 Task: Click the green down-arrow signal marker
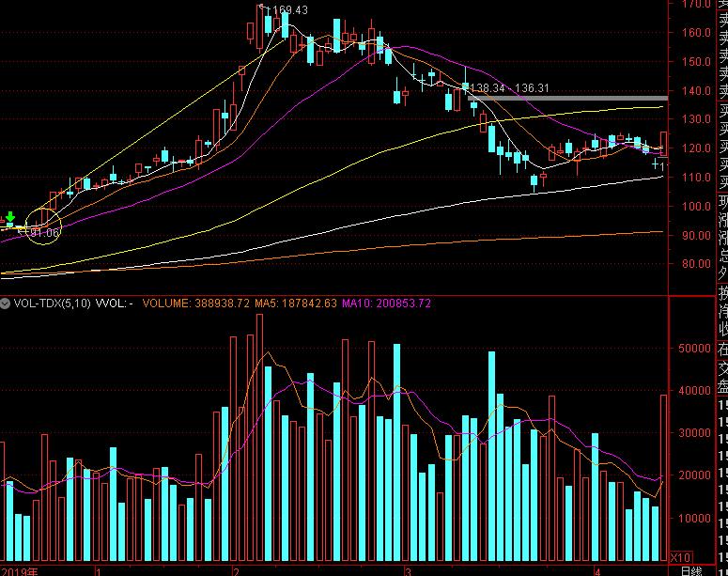[10, 217]
